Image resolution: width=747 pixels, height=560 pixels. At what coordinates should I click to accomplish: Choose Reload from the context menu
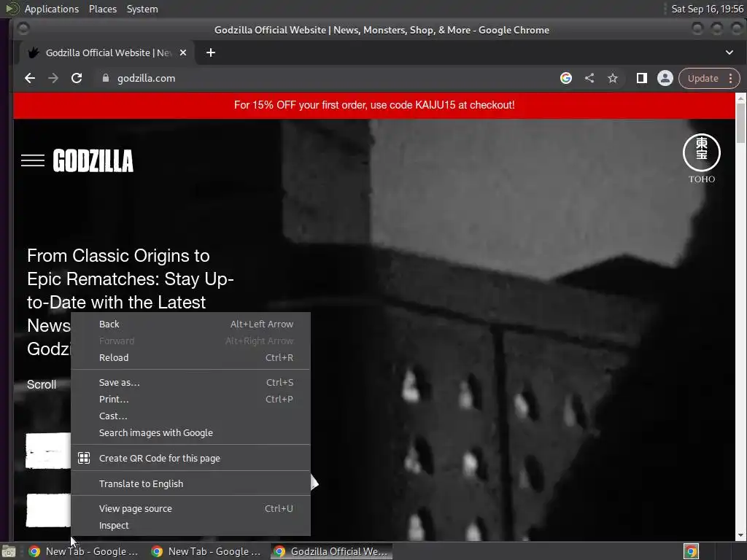[x=190, y=357]
